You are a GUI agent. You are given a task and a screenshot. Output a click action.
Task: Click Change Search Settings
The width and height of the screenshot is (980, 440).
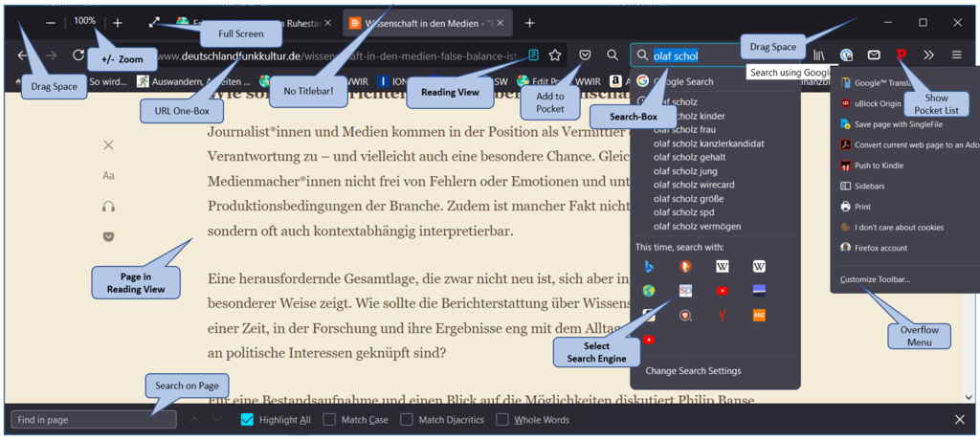tap(693, 370)
